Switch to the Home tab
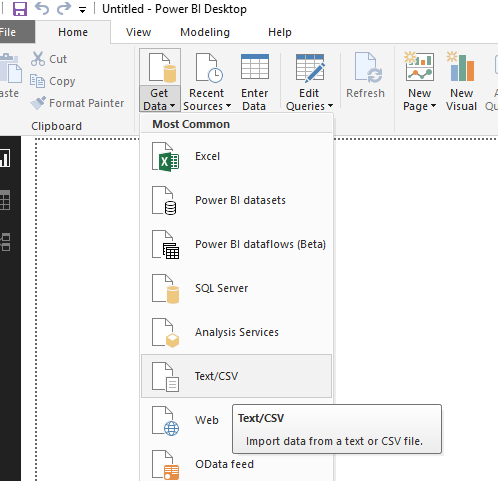Viewport: 498px width, 481px height. pos(73,32)
